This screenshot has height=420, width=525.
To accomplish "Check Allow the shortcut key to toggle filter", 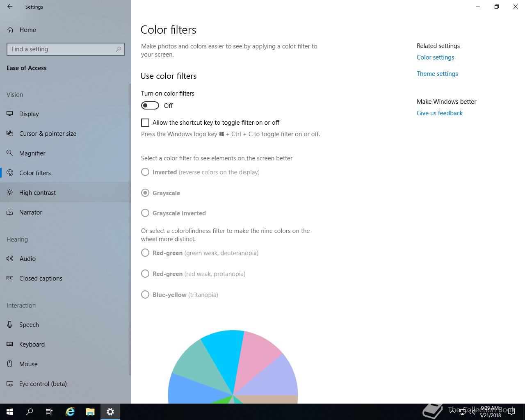I will tap(145, 123).
